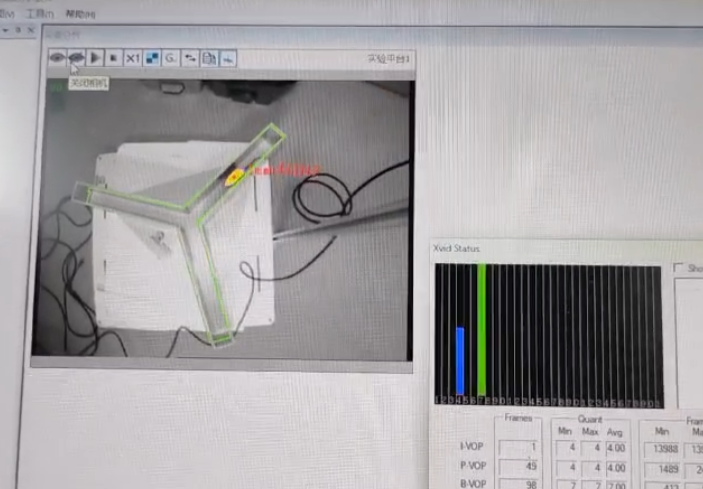Click the blue checkered squares icon
This screenshot has width=703, height=489.
(x=152, y=58)
